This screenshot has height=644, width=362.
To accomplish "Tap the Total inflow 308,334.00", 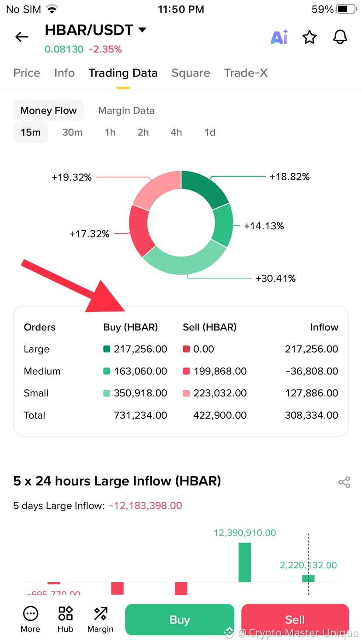I will pos(312,415).
